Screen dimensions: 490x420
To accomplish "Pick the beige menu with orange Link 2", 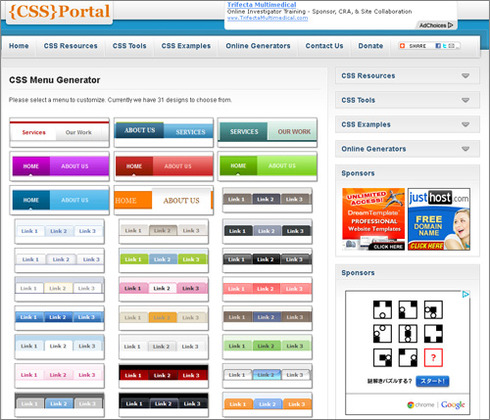I will tap(163, 318).
